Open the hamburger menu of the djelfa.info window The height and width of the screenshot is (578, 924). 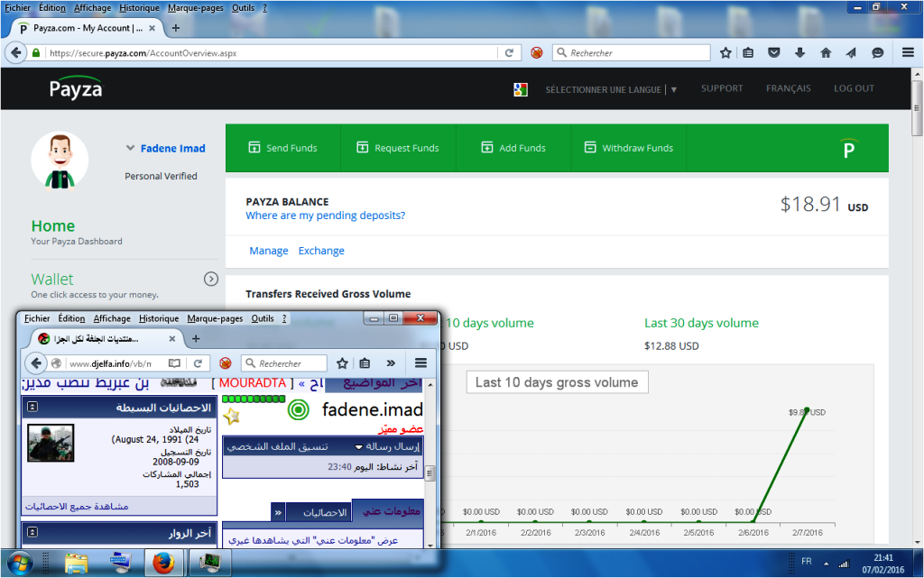click(x=420, y=363)
